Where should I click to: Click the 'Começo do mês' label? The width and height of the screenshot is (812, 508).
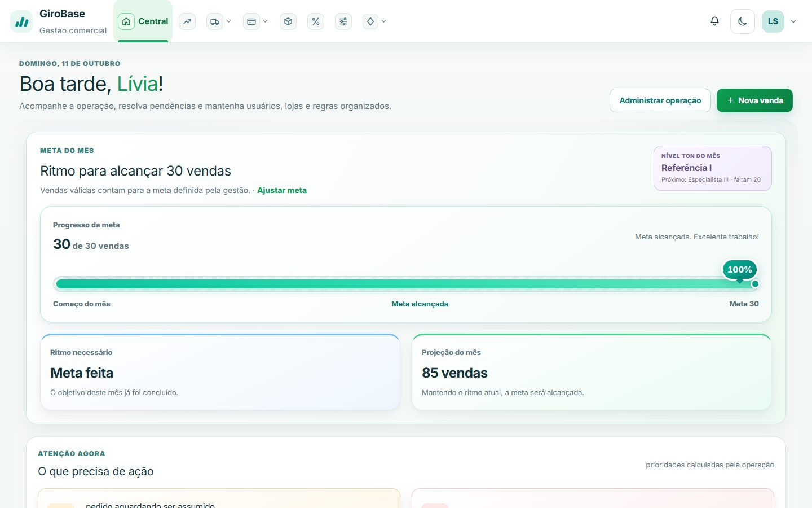coord(82,304)
